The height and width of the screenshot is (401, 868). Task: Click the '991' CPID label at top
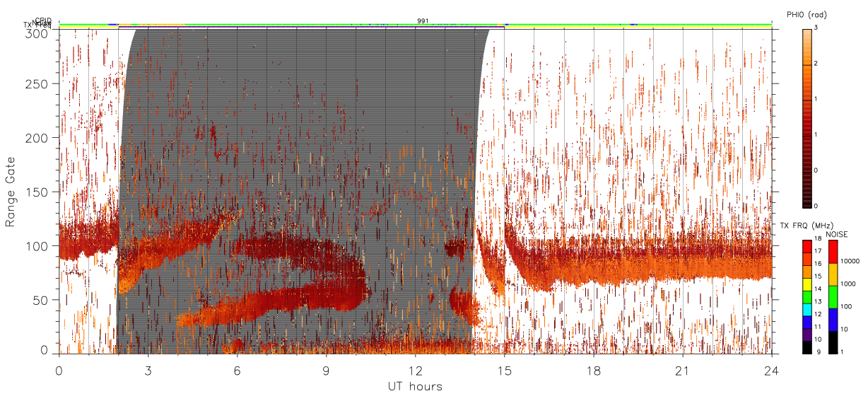coord(423,21)
